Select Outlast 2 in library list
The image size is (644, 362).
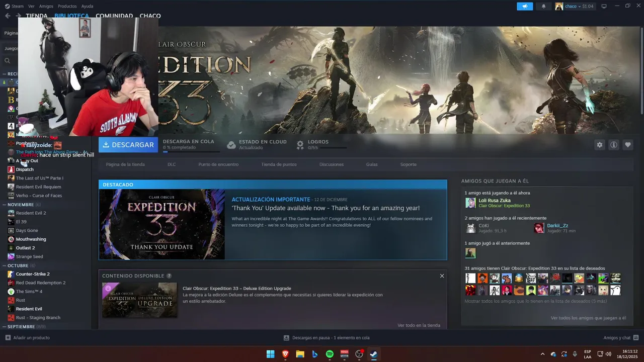tap(25, 248)
